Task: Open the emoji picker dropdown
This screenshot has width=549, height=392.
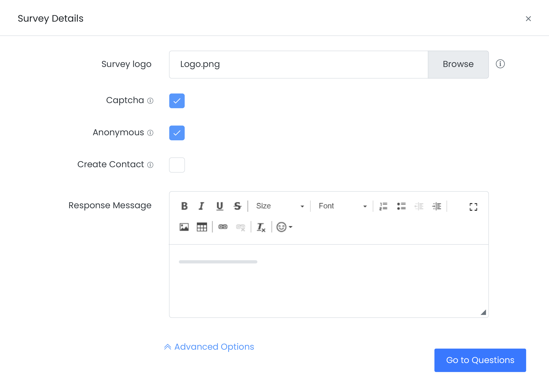Action: click(x=284, y=227)
